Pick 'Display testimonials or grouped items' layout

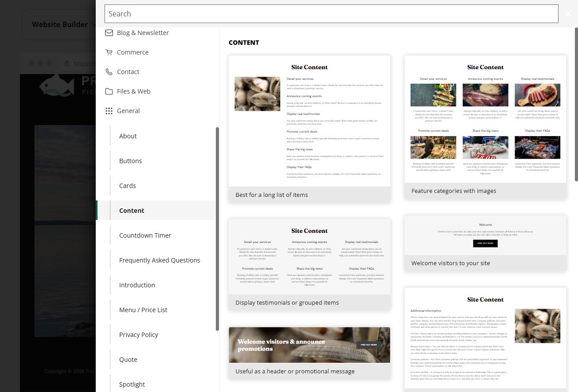click(309, 265)
